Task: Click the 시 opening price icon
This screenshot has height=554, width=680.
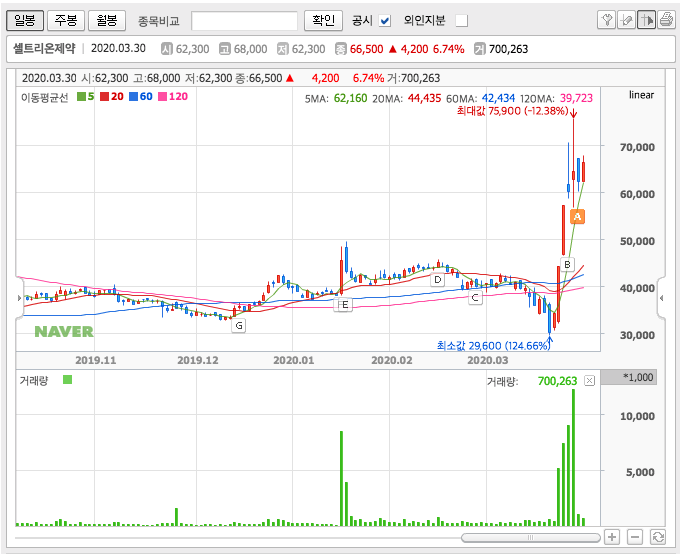Action: tap(167, 49)
